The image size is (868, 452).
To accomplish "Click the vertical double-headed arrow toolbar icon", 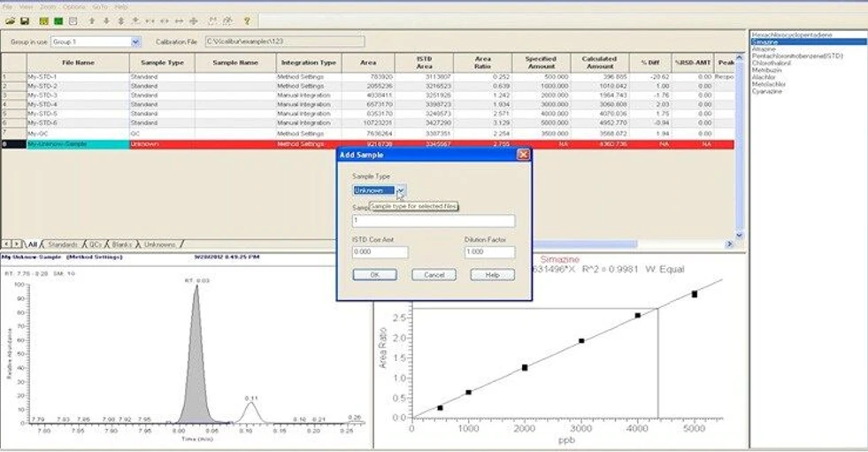I will [120, 21].
